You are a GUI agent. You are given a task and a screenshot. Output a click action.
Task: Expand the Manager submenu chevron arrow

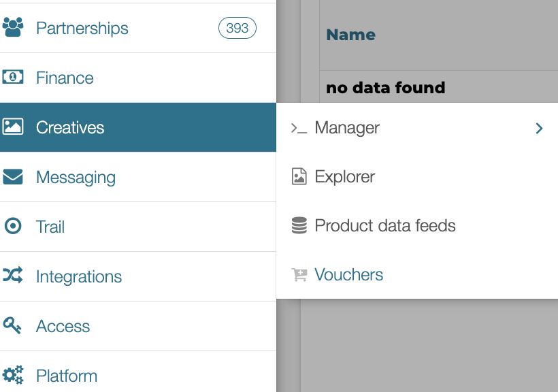539,128
